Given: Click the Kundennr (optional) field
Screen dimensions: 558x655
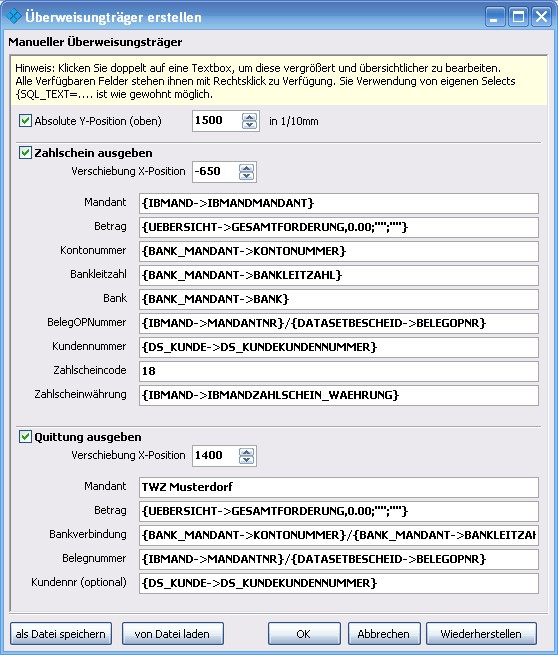Looking at the screenshot, I should 339,584.
